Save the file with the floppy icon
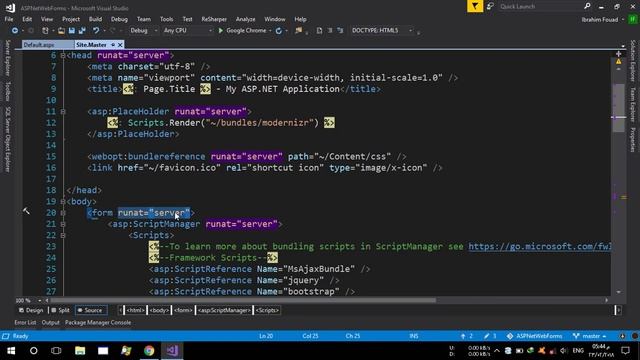 (x=72, y=31)
